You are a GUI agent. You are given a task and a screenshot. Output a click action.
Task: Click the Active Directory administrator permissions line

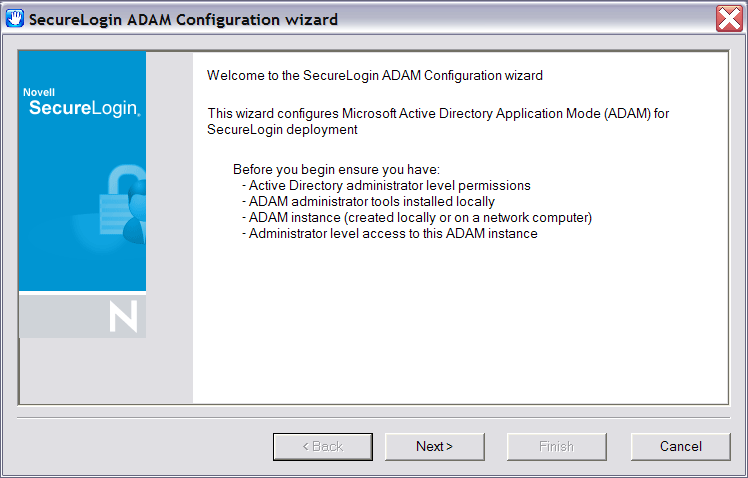[386, 185]
